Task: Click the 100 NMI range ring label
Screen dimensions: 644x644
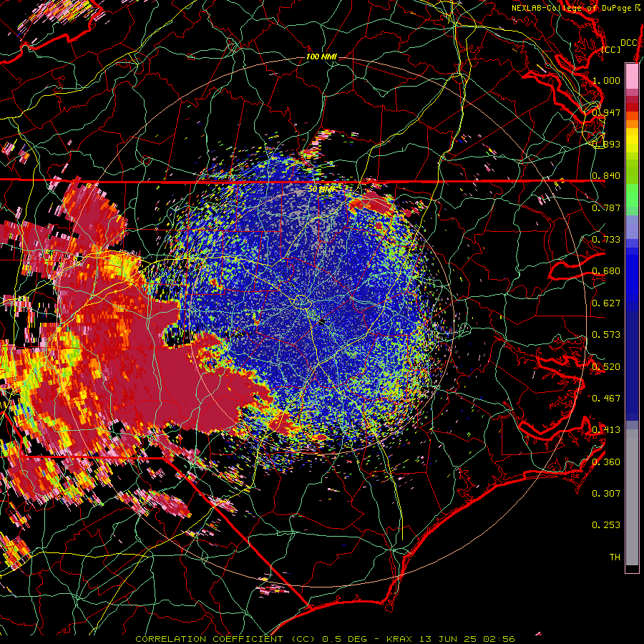Action: 321,57
